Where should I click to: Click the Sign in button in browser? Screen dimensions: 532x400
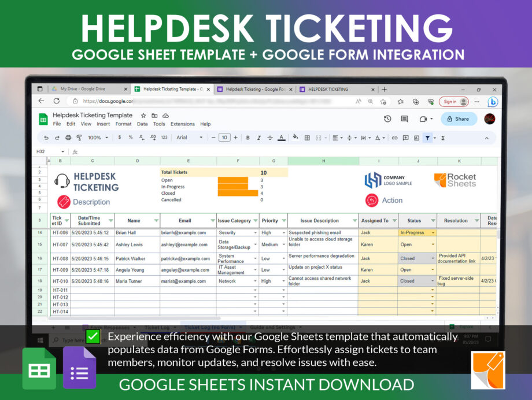pyautogui.click(x=453, y=101)
